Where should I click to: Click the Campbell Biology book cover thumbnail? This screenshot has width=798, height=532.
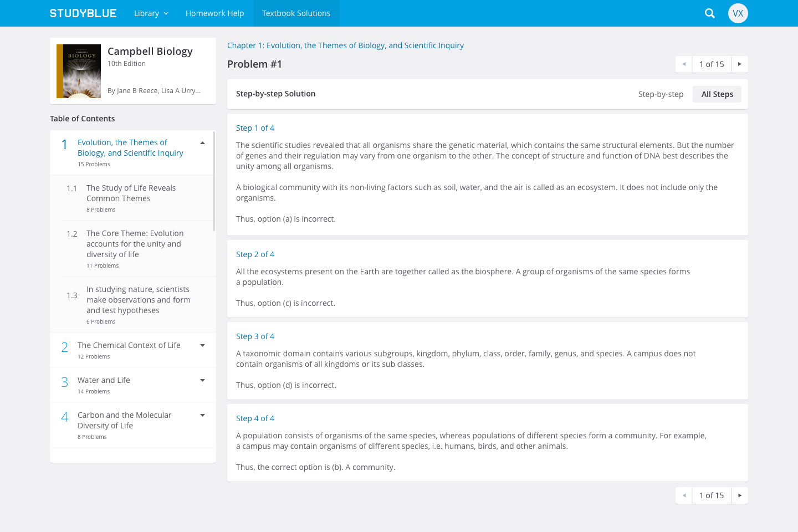click(79, 71)
